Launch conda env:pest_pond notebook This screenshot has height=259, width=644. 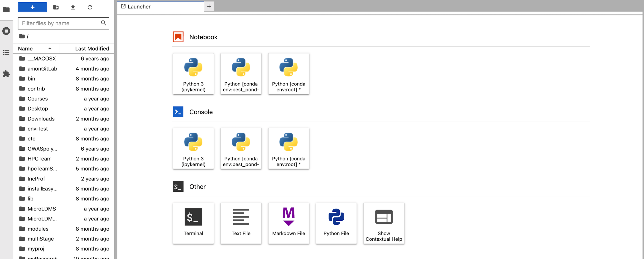coord(241,74)
